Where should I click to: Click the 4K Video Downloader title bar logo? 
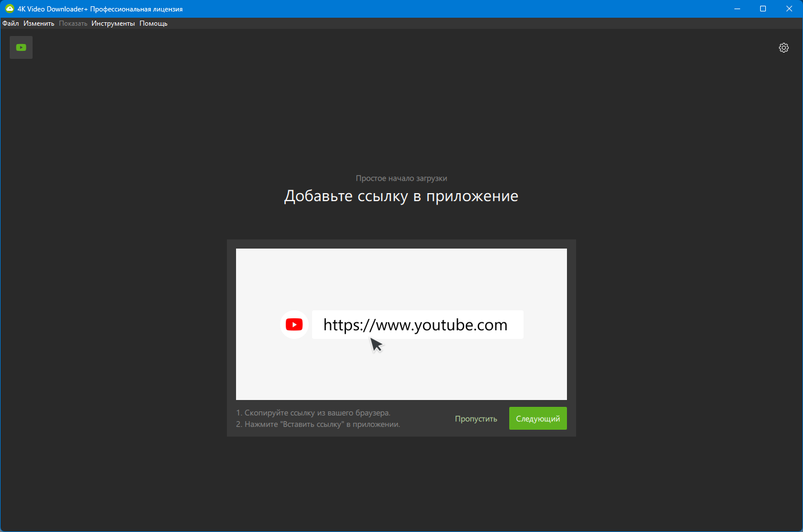[9, 9]
